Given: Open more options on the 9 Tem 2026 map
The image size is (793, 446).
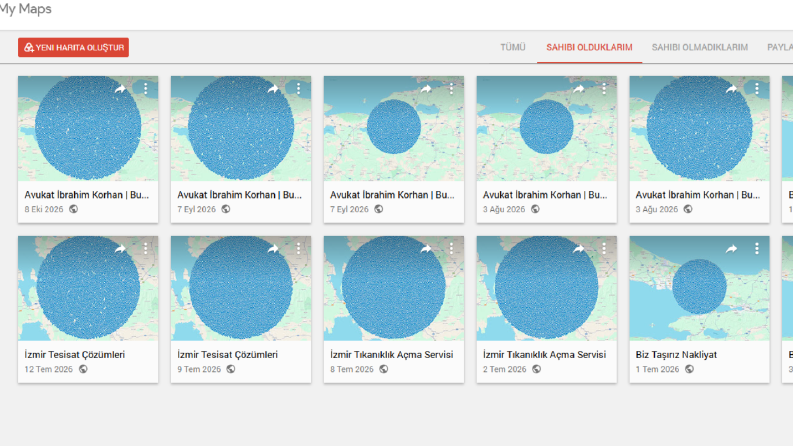Looking at the screenshot, I should coord(298,249).
